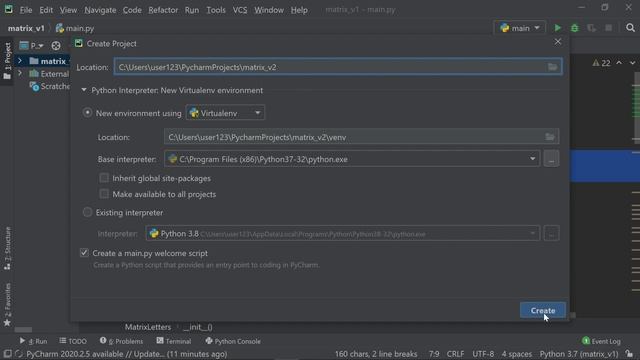The image size is (640, 360).
Task: Click matrix_v1 project breadcrumb
Action: [x=26, y=28]
